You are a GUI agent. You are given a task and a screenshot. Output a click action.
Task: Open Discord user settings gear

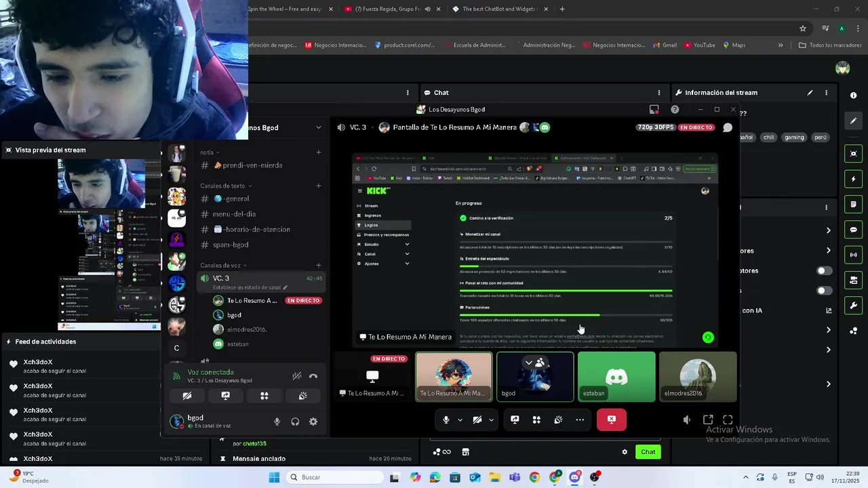tap(313, 422)
